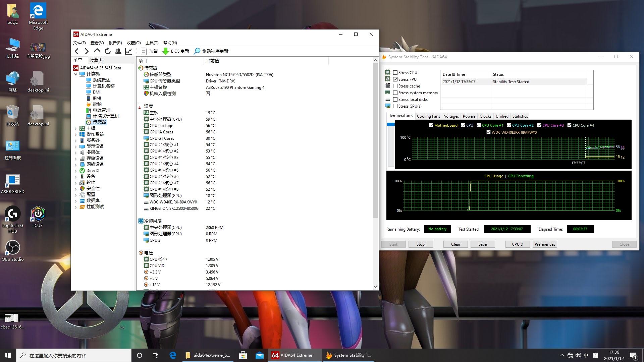Uncheck the Stress FPU checkbox
This screenshot has width=644, height=362.
(395, 79)
